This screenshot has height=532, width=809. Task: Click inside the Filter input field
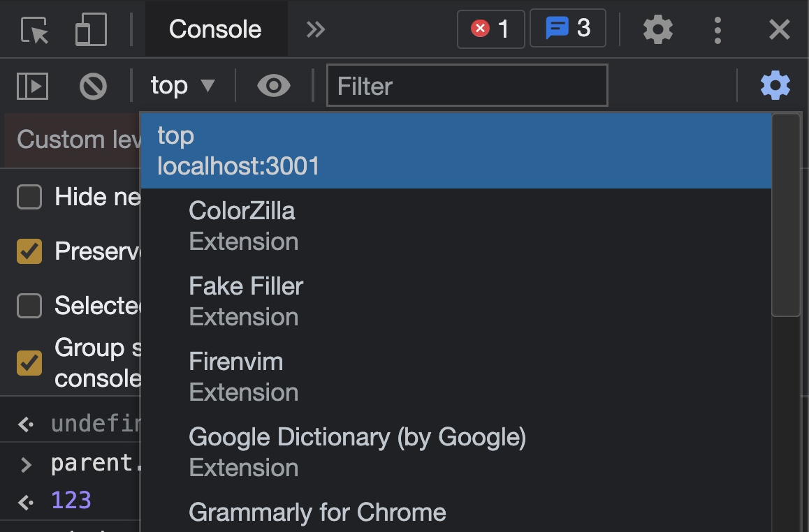coord(467,85)
